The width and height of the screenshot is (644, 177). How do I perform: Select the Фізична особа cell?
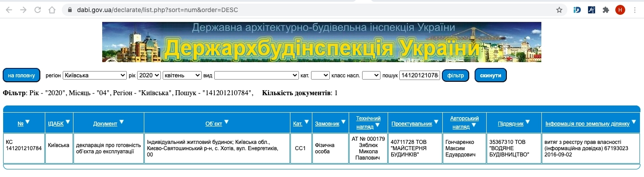click(x=330, y=148)
